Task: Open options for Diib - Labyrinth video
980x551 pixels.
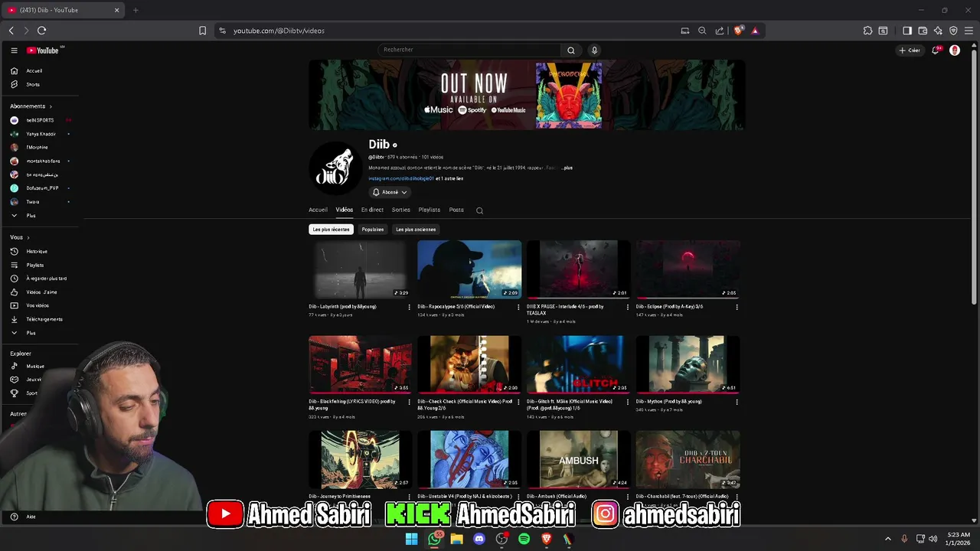Action: 409,307
